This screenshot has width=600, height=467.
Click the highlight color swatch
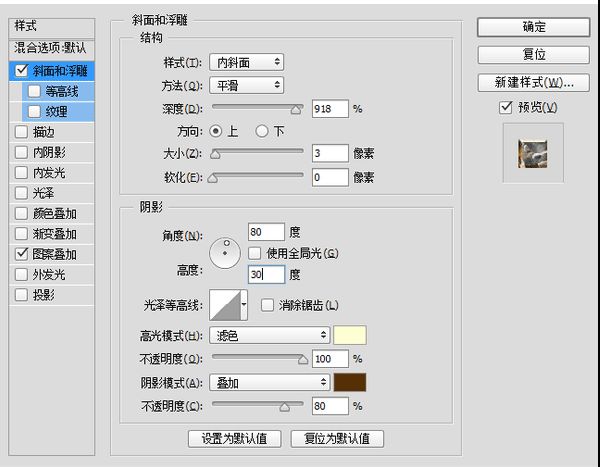coord(350,335)
